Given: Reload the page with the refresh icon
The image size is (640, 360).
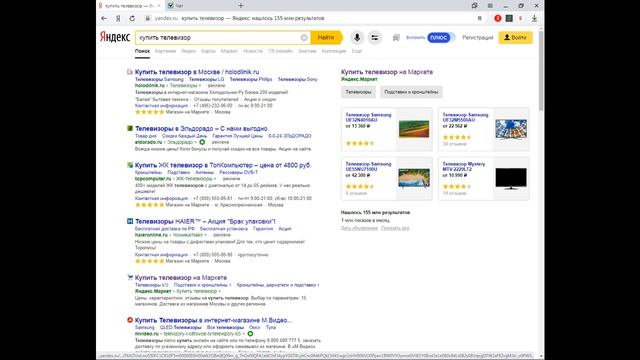Looking at the screenshot, I should (132, 18).
